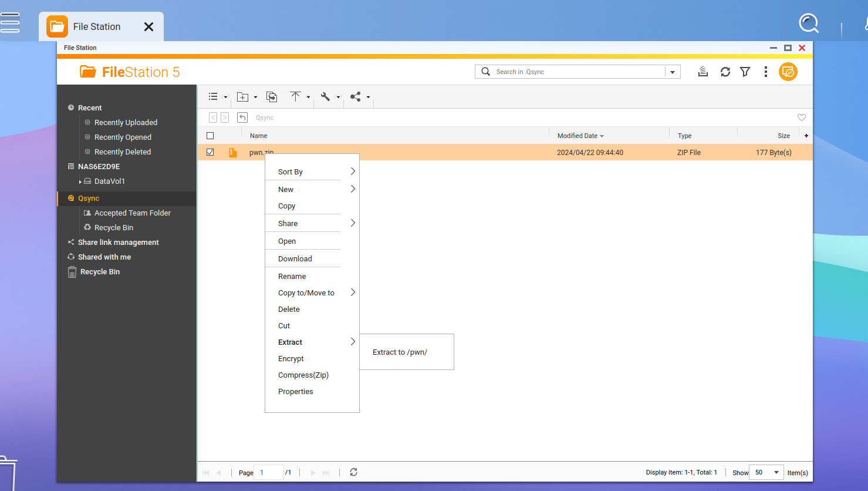Expand the view mode dropdown arrow
The image size is (868, 491).
[x=225, y=97]
